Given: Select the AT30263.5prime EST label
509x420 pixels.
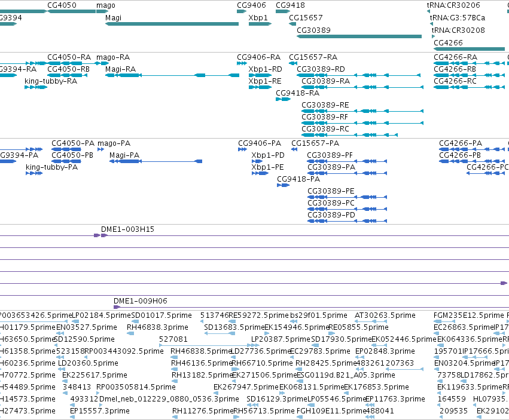Looking at the screenshot, I should click(x=385, y=315).
